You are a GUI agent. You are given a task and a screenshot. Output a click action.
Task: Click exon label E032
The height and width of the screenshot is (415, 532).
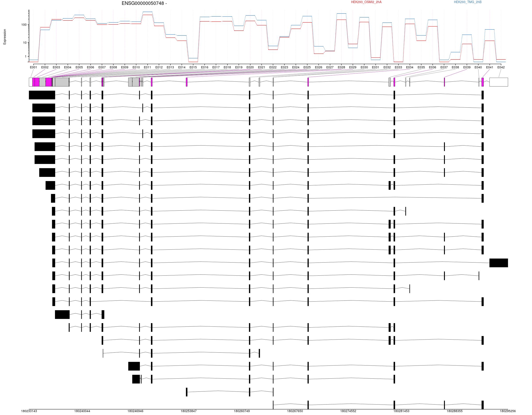pos(387,67)
